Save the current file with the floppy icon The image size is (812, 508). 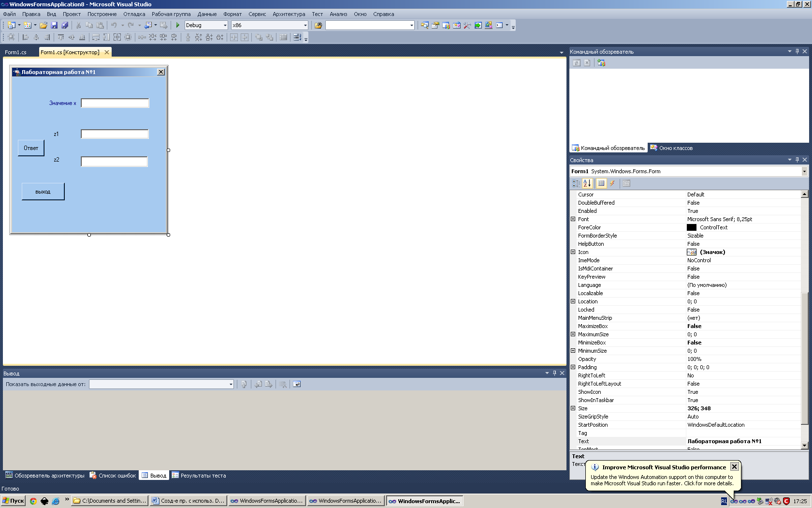(x=54, y=25)
